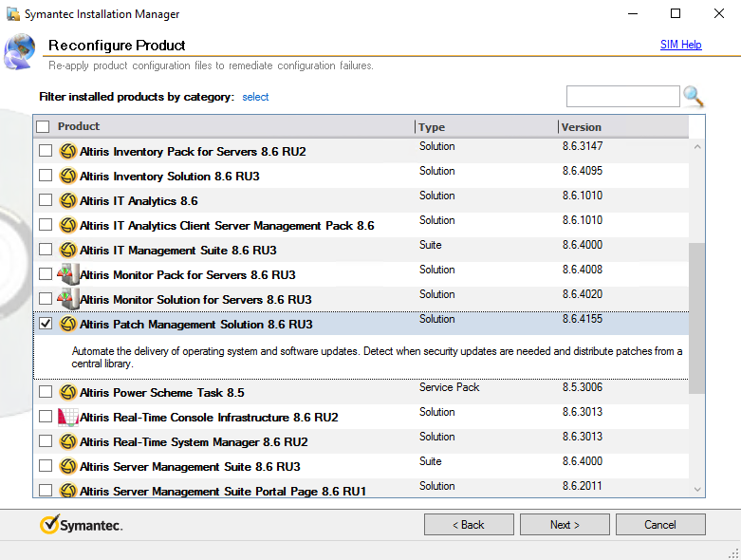Check Altiris IT Management Suite 8.6 RU3 checkbox

pyautogui.click(x=46, y=249)
